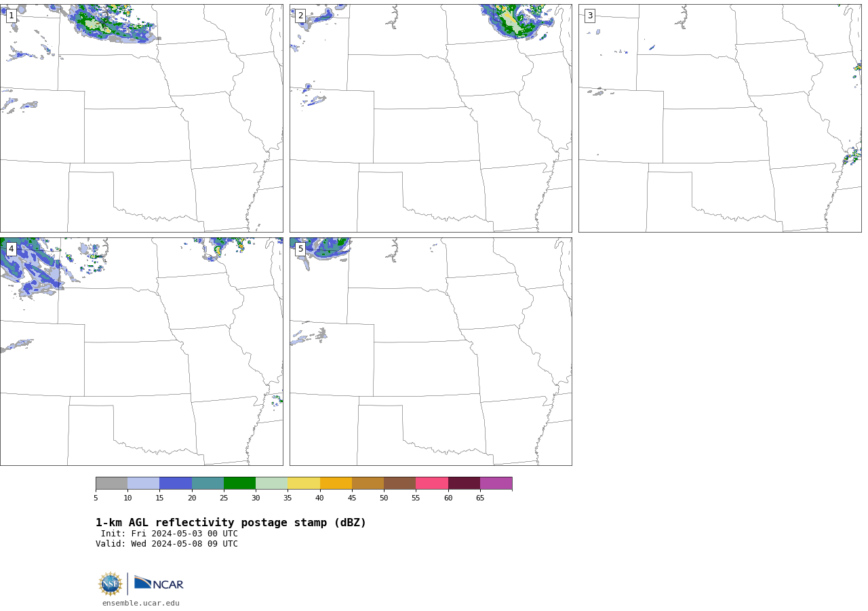
Task: Click the pink 55-60 dBZ swatch
Action: [x=432, y=484]
